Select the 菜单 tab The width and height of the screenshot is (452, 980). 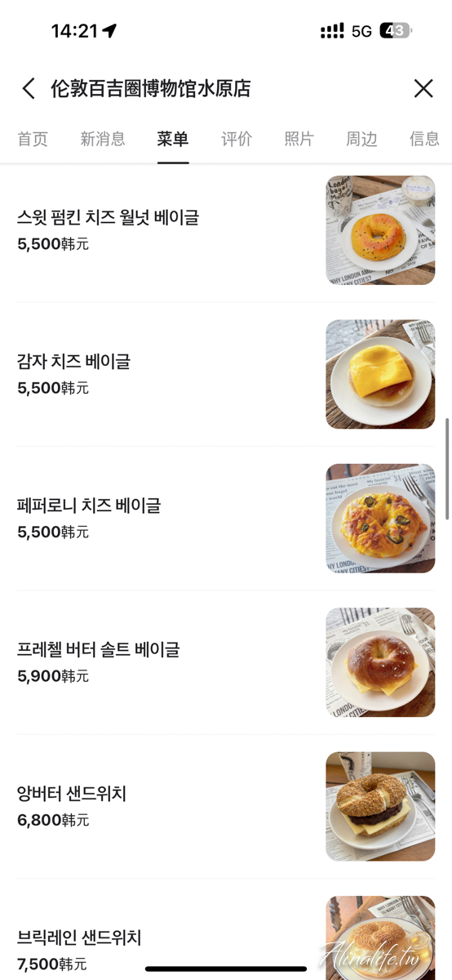pyautogui.click(x=173, y=139)
